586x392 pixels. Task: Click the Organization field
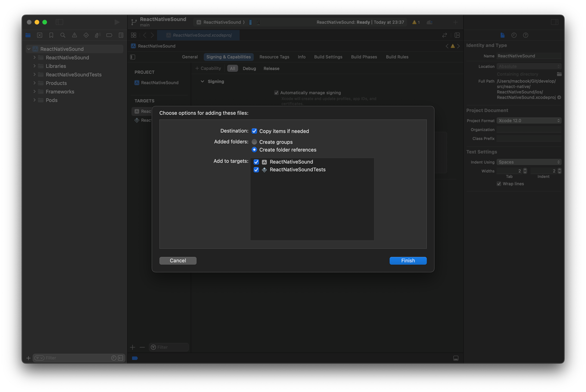tap(529, 130)
